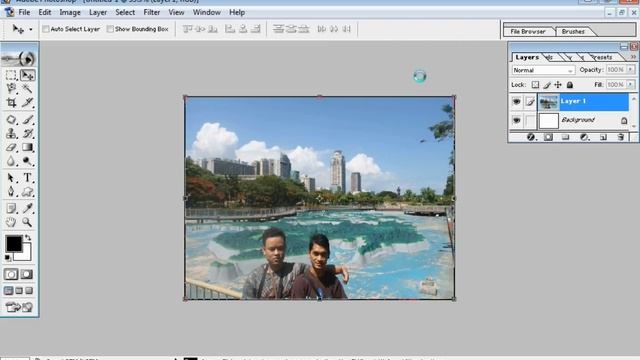Enable Show Bounding Box checkbox
This screenshot has width=640, height=360.
[110, 29]
